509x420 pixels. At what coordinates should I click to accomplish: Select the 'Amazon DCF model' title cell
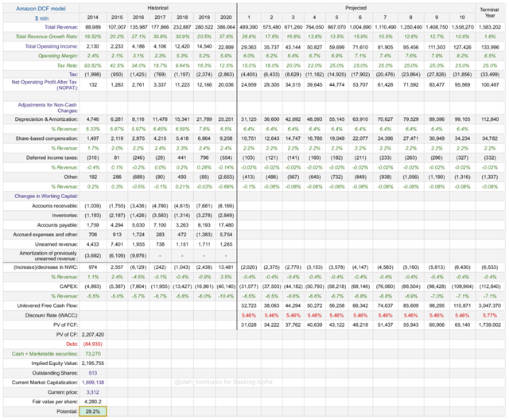[41, 9]
